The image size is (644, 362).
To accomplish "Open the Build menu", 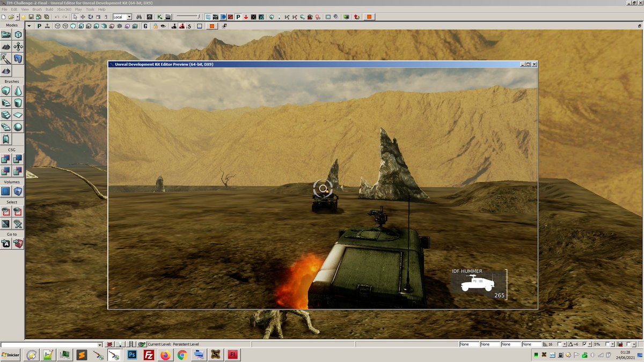I will click(x=49, y=9).
